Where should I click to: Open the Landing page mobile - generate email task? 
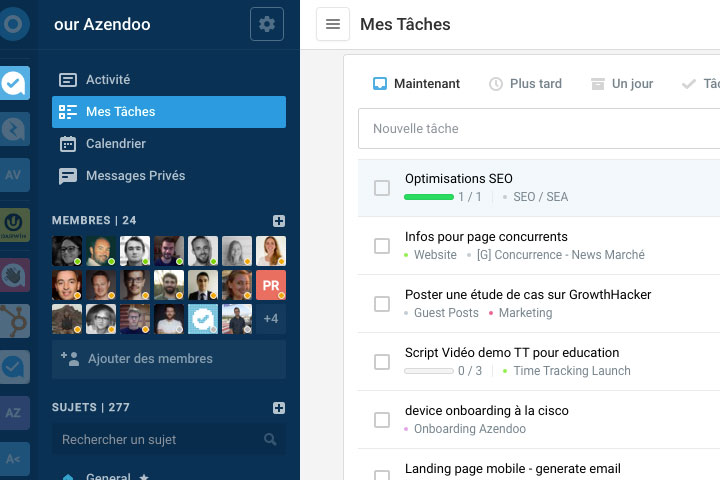coord(512,469)
